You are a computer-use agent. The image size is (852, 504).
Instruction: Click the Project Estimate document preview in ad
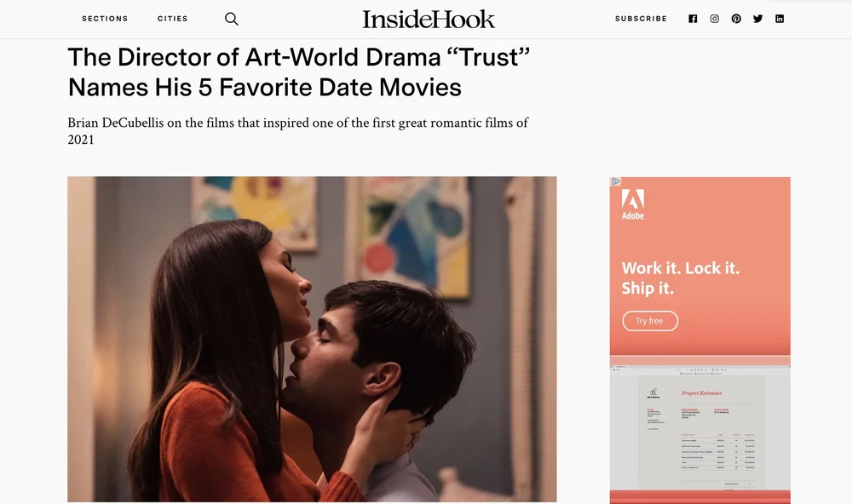(700, 428)
